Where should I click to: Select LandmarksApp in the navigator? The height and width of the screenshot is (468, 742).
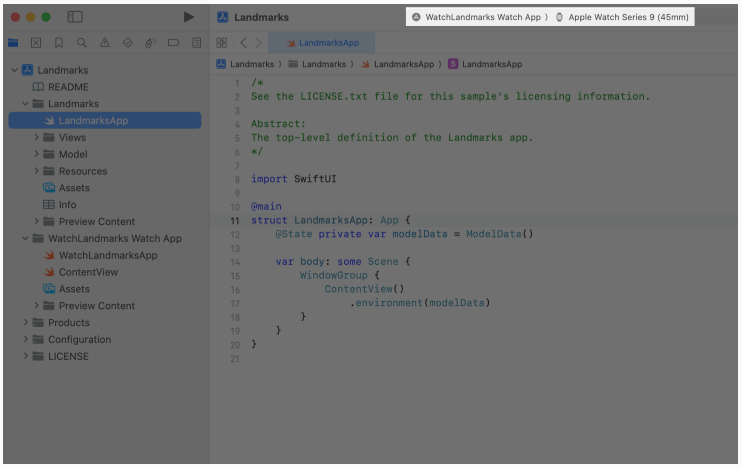pyautogui.click(x=105, y=120)
